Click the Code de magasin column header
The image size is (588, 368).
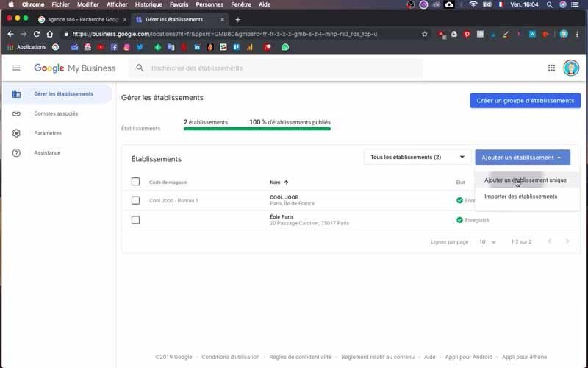pyautogui.click(x=168, y=182)
